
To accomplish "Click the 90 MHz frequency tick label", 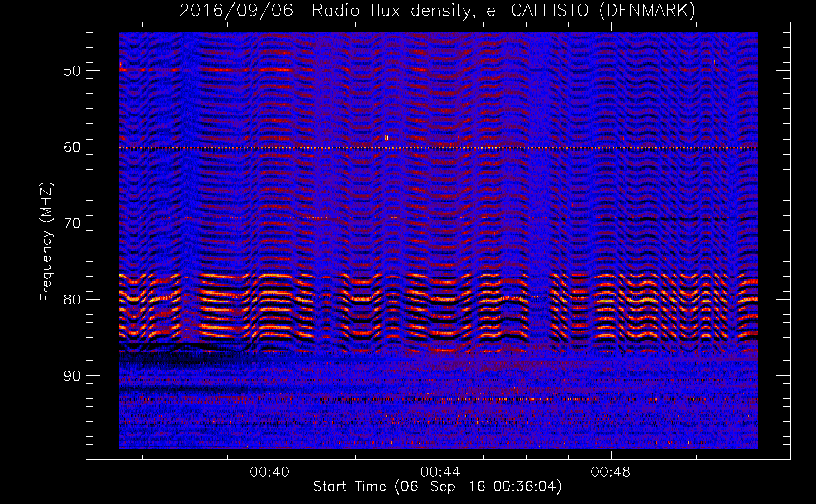I will (72, 376).
